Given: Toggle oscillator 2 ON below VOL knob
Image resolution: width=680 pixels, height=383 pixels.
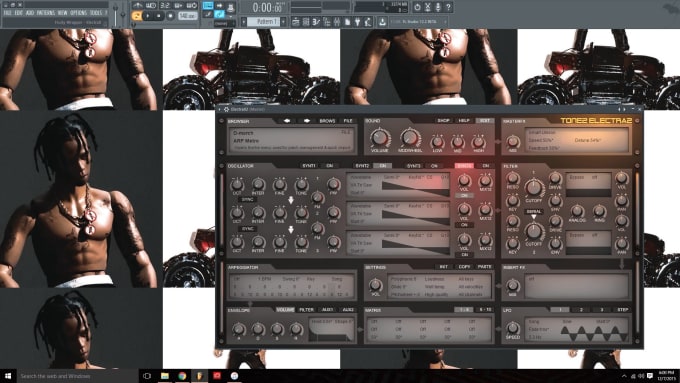Looking at the screenshot, I should pyautogui.click(x=464, y=225).
